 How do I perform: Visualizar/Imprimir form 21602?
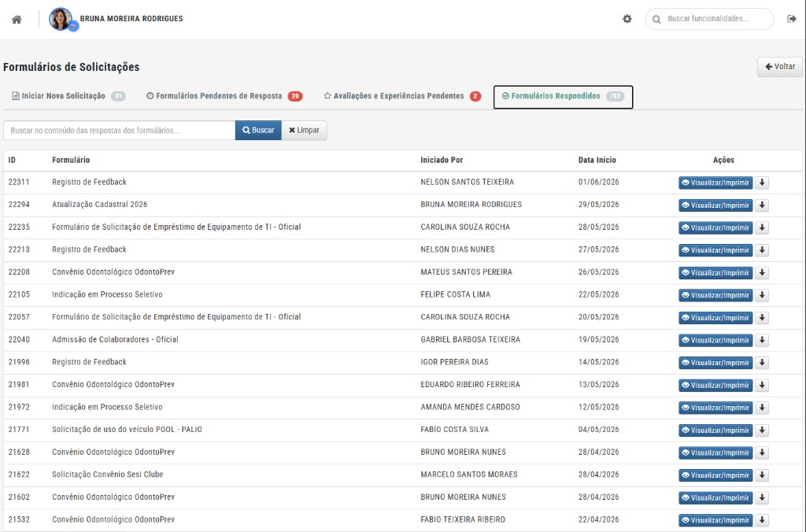coord(715,498)
